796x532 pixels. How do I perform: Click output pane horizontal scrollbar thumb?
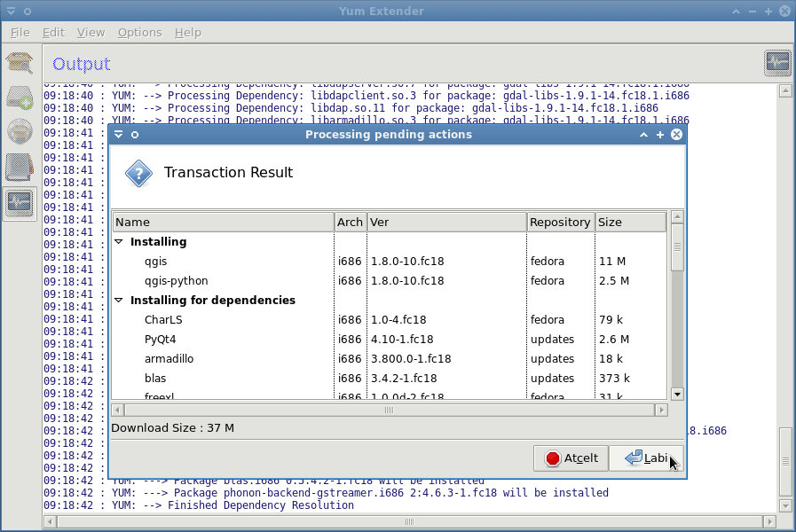pos(410,521)
